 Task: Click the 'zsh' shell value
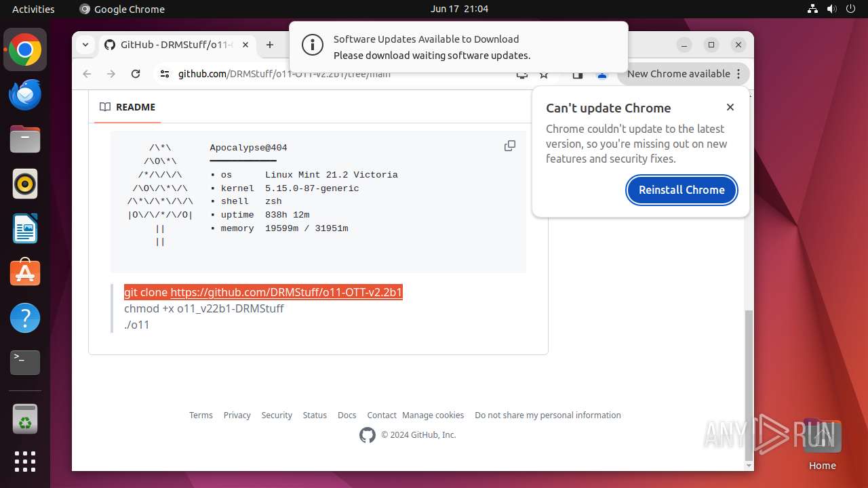(x=273, y=201)
